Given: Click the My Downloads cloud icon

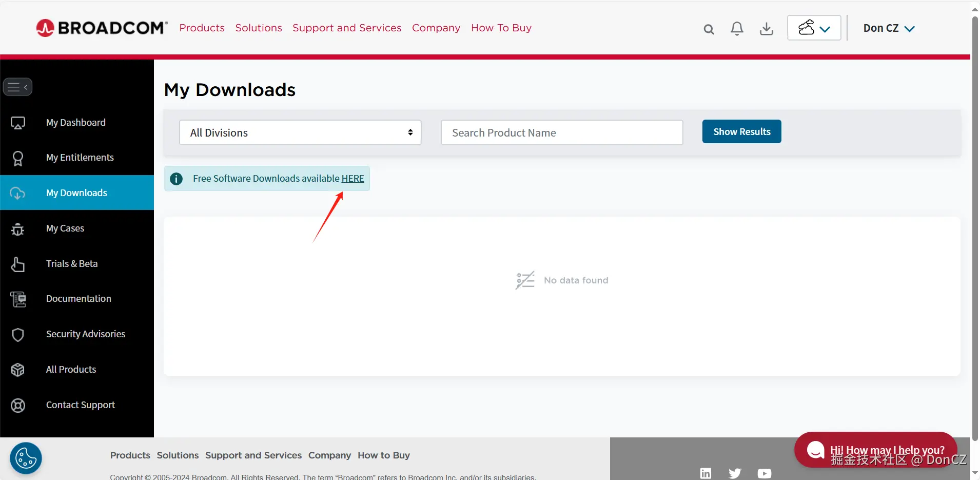Looking at the screenshot, I should click(18, 193).
